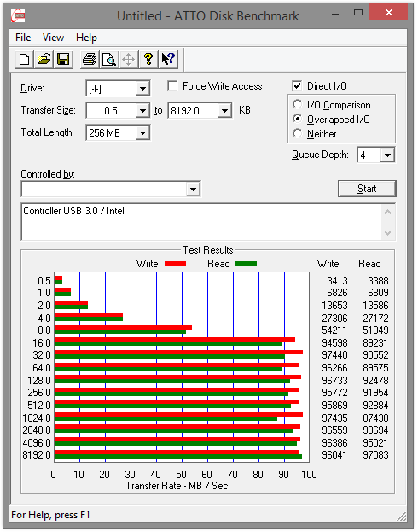Open the Help menu

tap(86, 38)
